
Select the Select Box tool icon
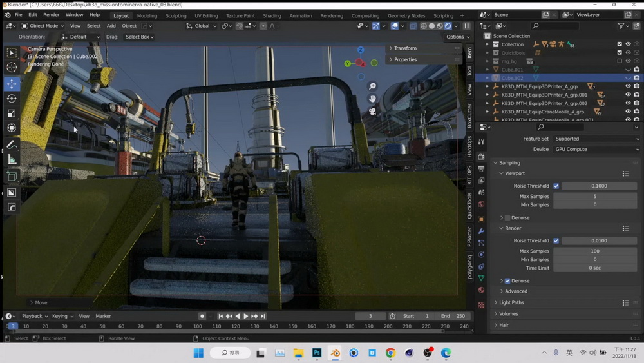12,53
